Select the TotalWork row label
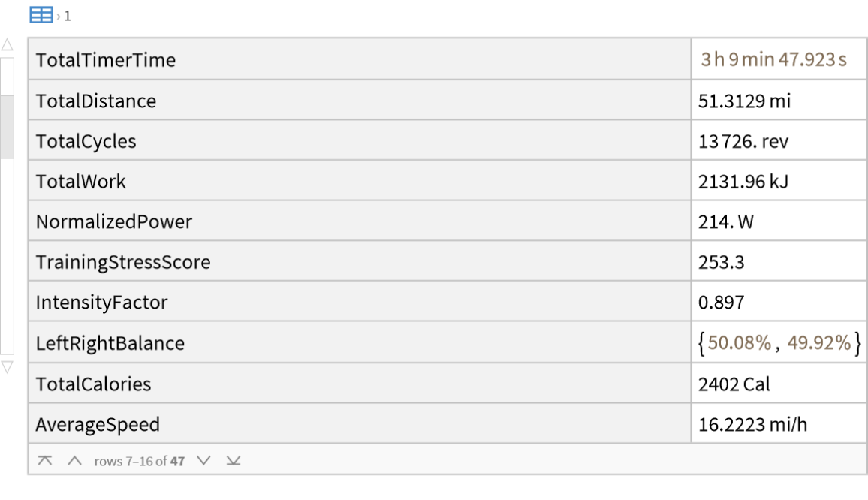Screen dimensions: 868x500 [81, 182]
